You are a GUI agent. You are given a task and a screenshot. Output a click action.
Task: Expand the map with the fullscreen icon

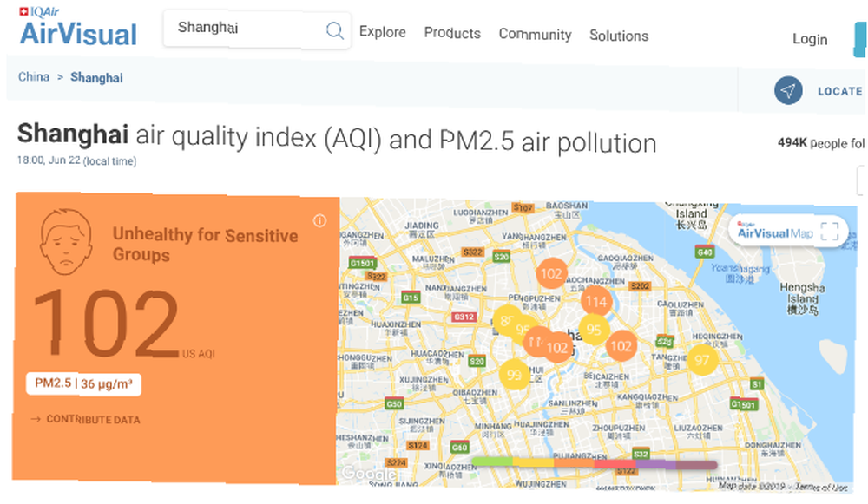(829, 232)
